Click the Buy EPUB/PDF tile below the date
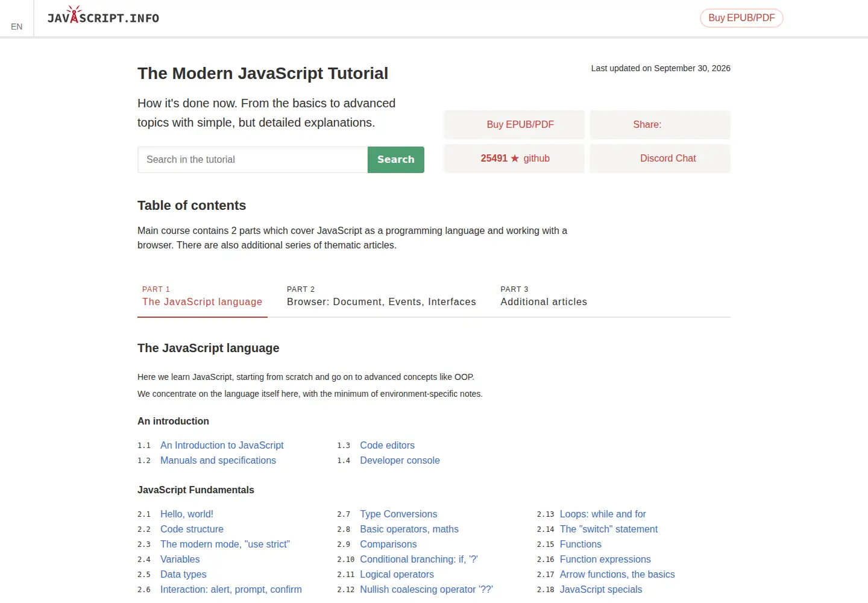Image resolution: width=868 pixels, height=603 pixels. 514,125
